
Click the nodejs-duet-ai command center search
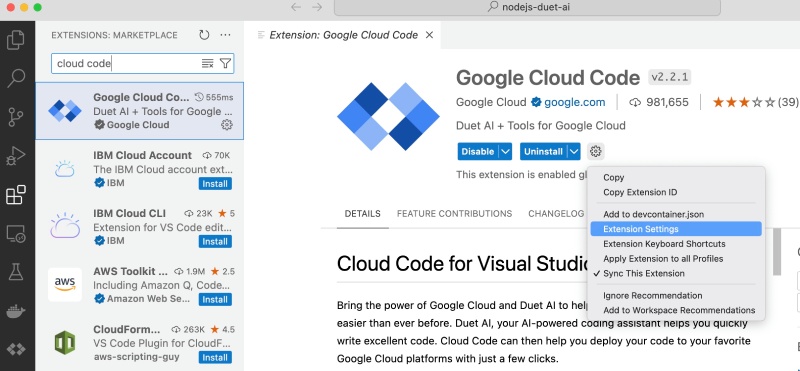click(x=527, y=7)
